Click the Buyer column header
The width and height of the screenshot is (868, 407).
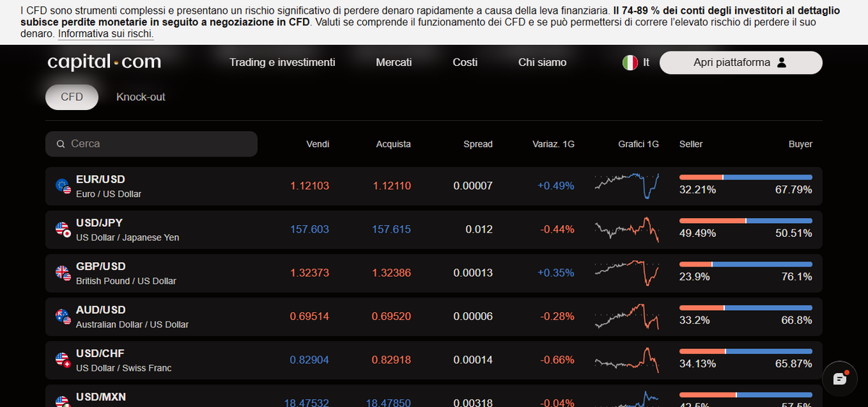pyautogui.click(x=801, y=144)
